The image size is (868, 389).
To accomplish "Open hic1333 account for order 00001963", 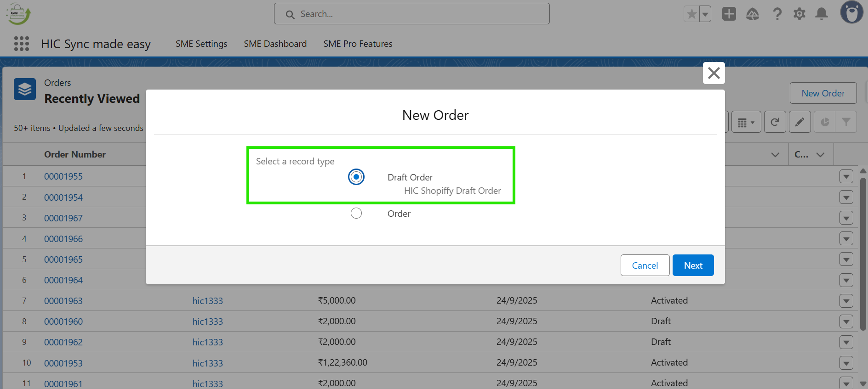I will pos(208,301).
